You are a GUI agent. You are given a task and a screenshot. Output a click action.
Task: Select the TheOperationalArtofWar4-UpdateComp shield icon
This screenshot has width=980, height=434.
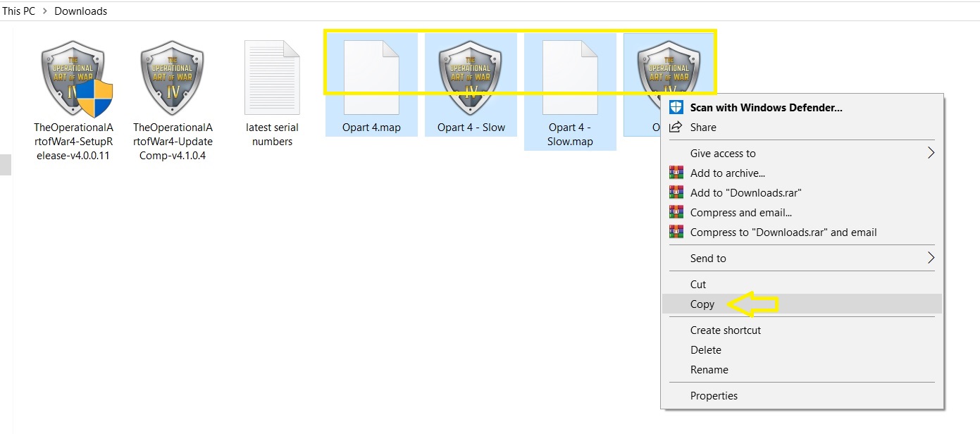[x=173, y=78]
